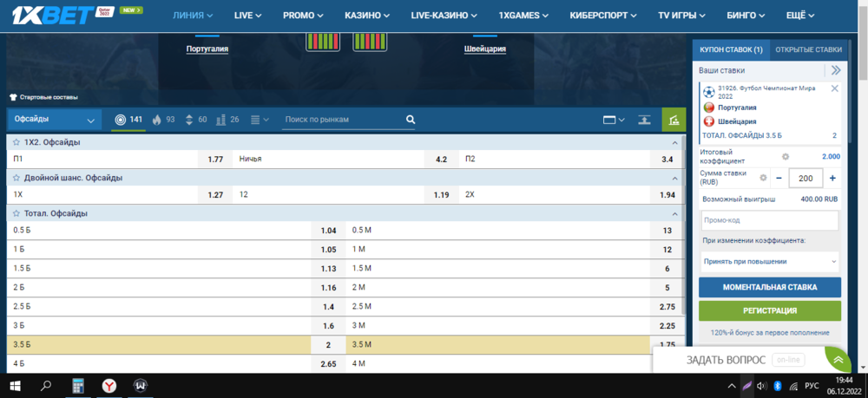Click the green stadium view icon
The width and height of the screenshot is (868, 398).
(x=674, y=120)
